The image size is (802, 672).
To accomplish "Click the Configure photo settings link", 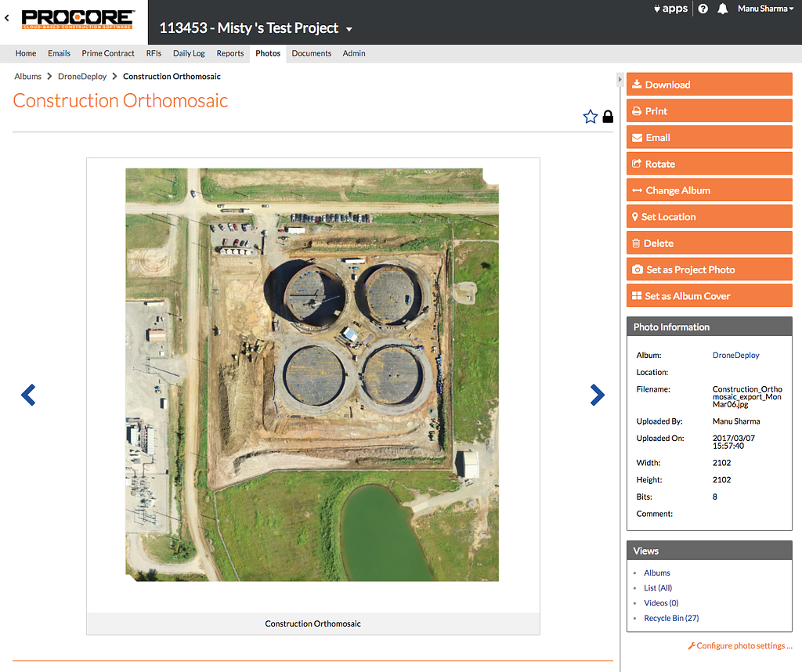I will click(x=740, y=646).
